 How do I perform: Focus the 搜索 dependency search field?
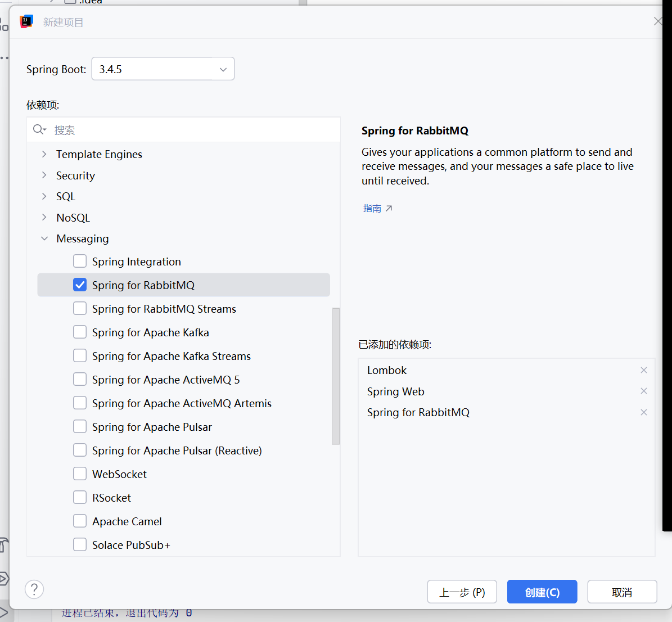pyautogui.click(x=183, y=129)
